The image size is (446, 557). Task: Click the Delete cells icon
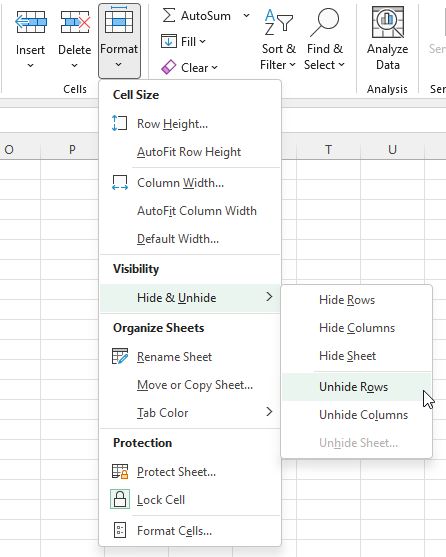coord(75,22)
